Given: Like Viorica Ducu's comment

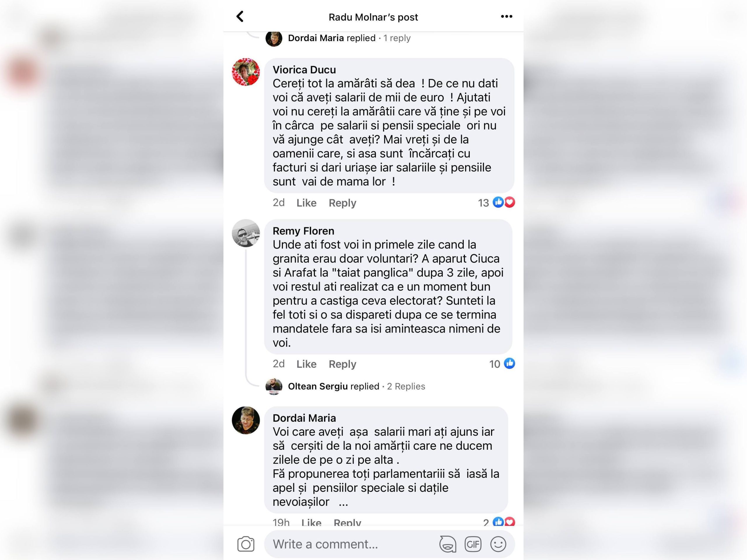Looking at the screenshot, I should click(x=306, y=203).
